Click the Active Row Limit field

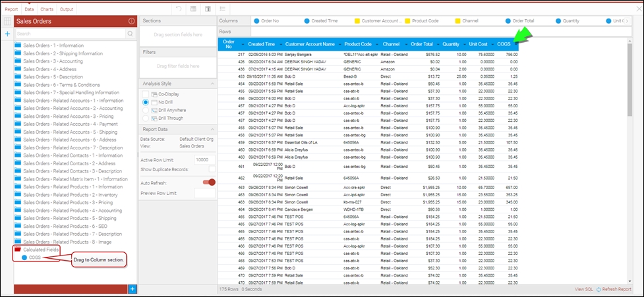(204, 159)
